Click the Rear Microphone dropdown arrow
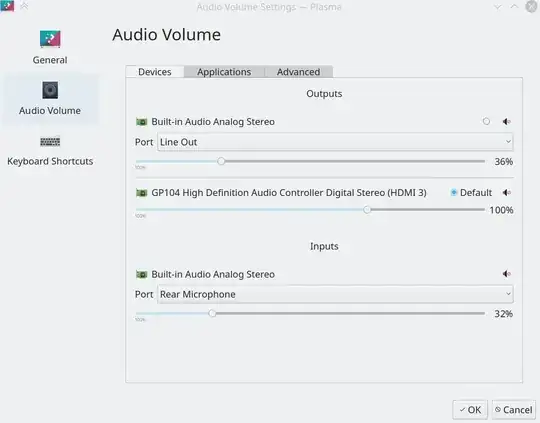Image resolution: width=540 pixels, height=423 pixels. pos(508,294)
